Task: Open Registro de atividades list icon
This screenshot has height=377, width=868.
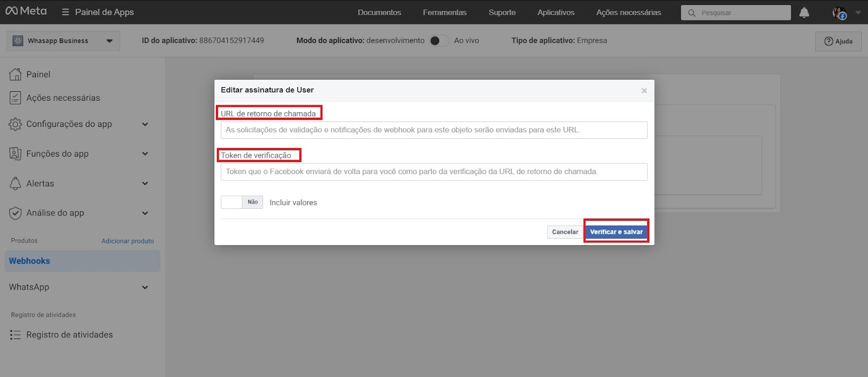Action: [x=15, y=335]
